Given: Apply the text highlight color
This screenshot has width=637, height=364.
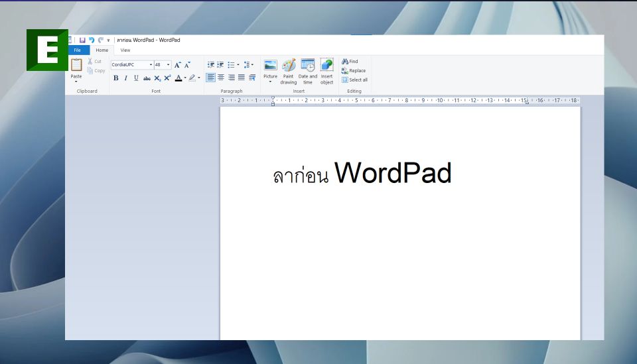Looking at the screenshot, I should click(192, 78).
